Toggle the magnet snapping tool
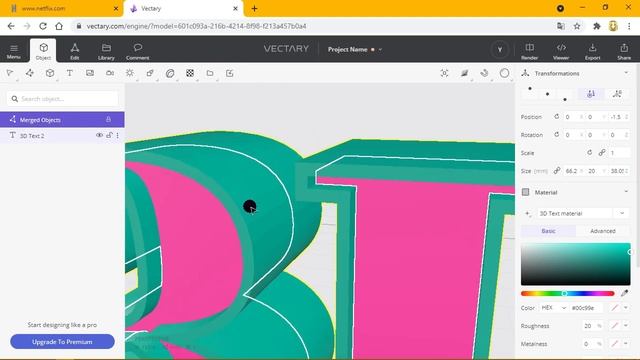640x360 pixels. click(x=484, y=73)
